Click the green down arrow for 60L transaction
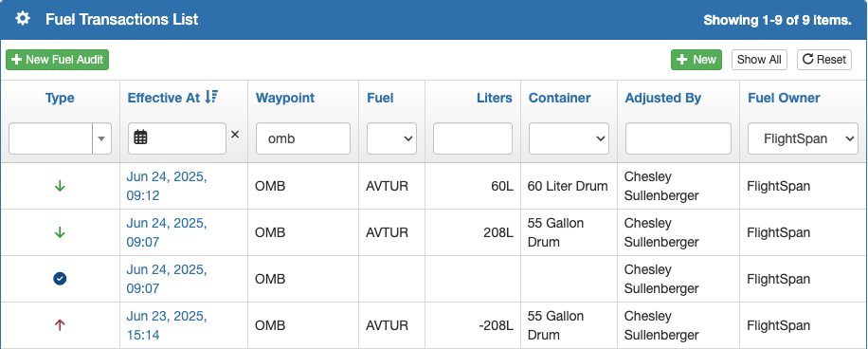Viewport: 868px width, 349px height. coord(60,186)
